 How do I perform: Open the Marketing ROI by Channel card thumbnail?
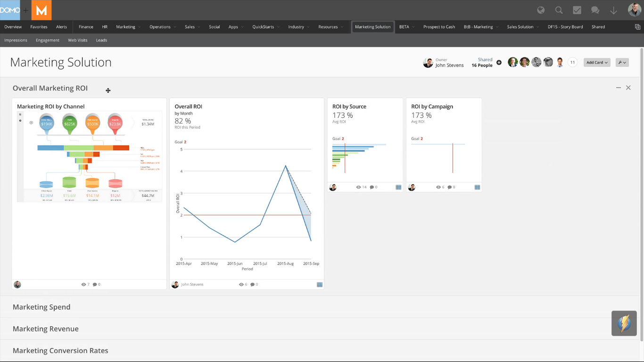coord(89,156)
